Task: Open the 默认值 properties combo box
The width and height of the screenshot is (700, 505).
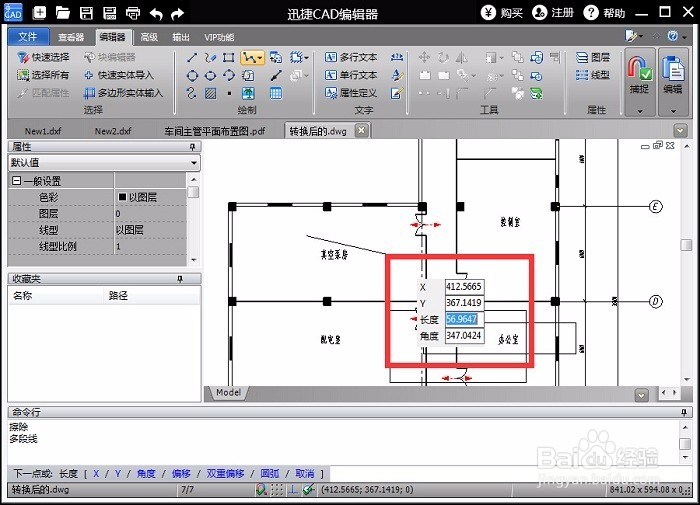Action: tap(104, 163)
